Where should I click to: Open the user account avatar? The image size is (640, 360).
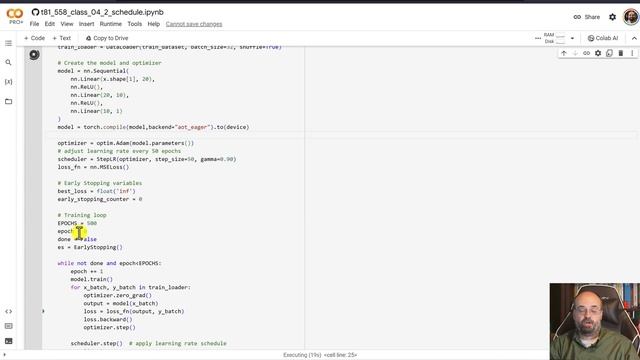pos(631,17)
